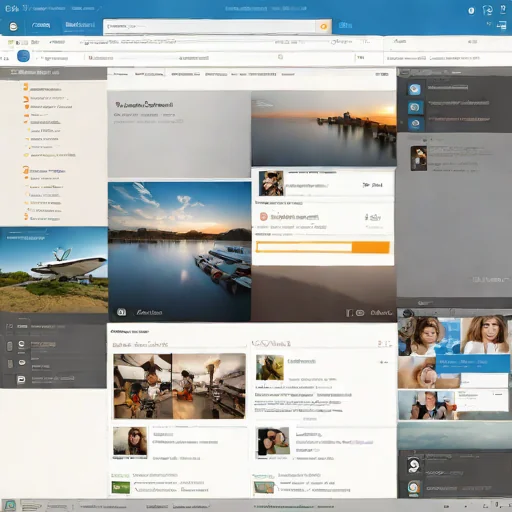Focus the search field in the blue header
This screenshot has height=512, width=512.
(210, 26)
